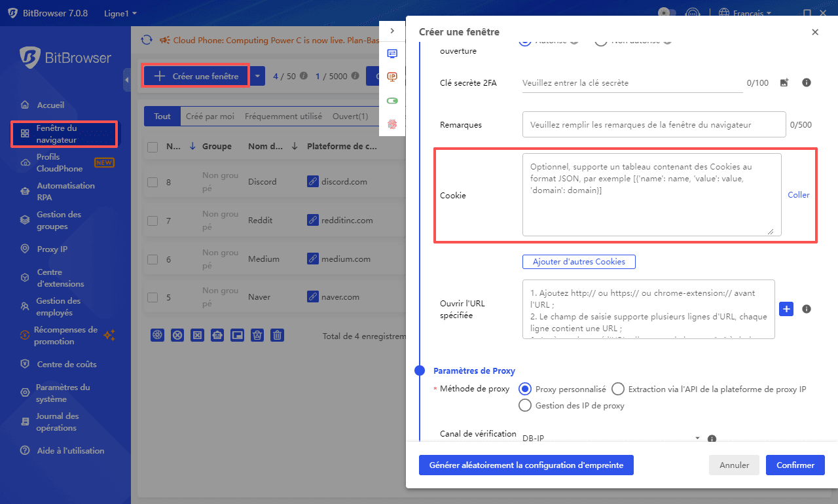Select Gestion des IP de proxy option

[x=524, y=406]
